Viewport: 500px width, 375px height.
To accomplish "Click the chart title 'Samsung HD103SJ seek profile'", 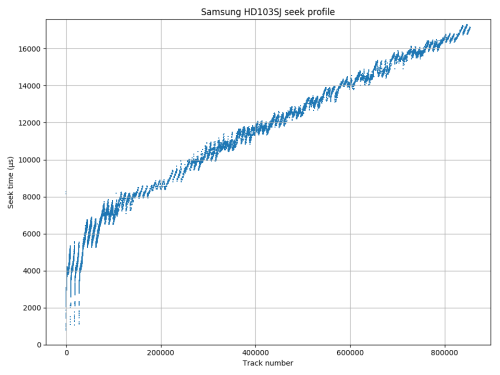I will click(268, 12).
